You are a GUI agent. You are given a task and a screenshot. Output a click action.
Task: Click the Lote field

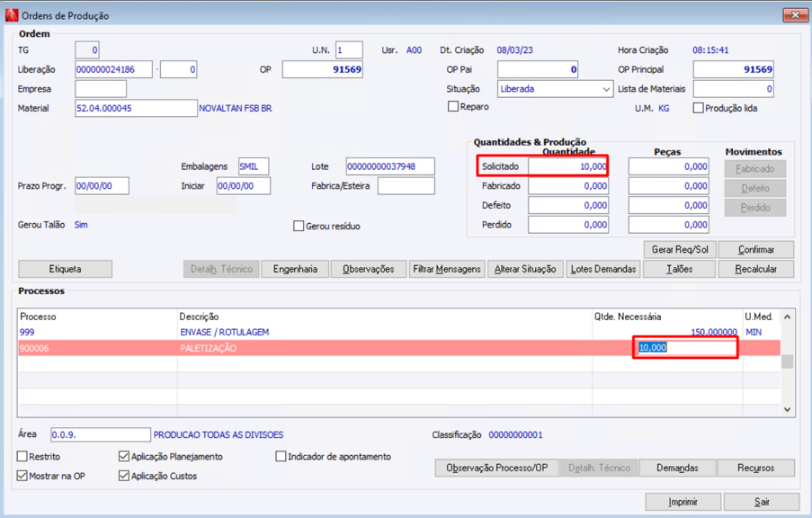coord(390,166)
